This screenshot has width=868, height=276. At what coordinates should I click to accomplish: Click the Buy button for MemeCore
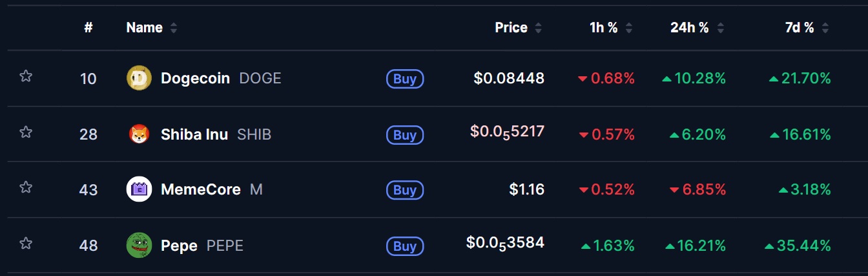[x=405, y=190]
